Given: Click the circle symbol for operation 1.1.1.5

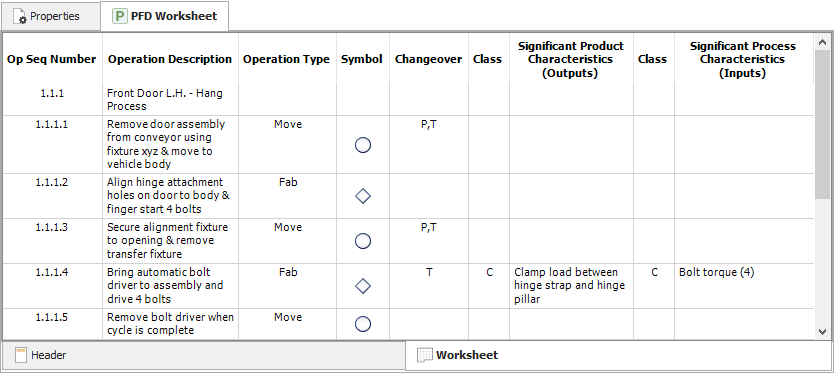Looking at the screenshot, I should tap(363, 324).
